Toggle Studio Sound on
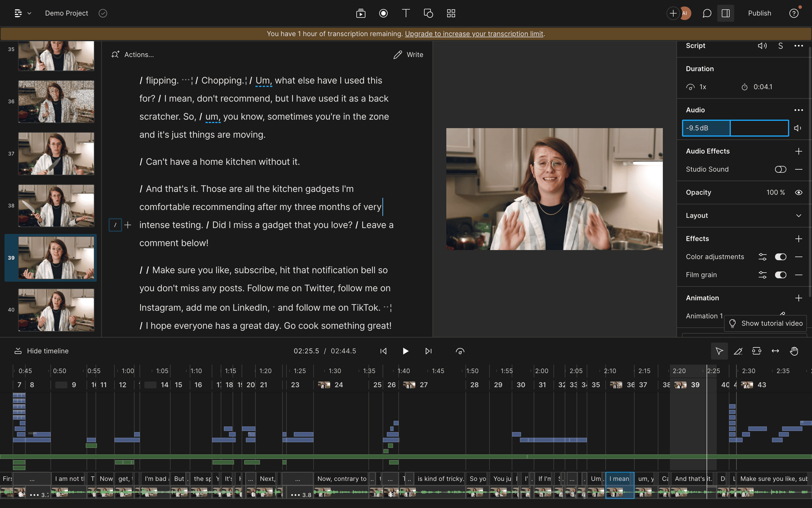 coord(781,169)
